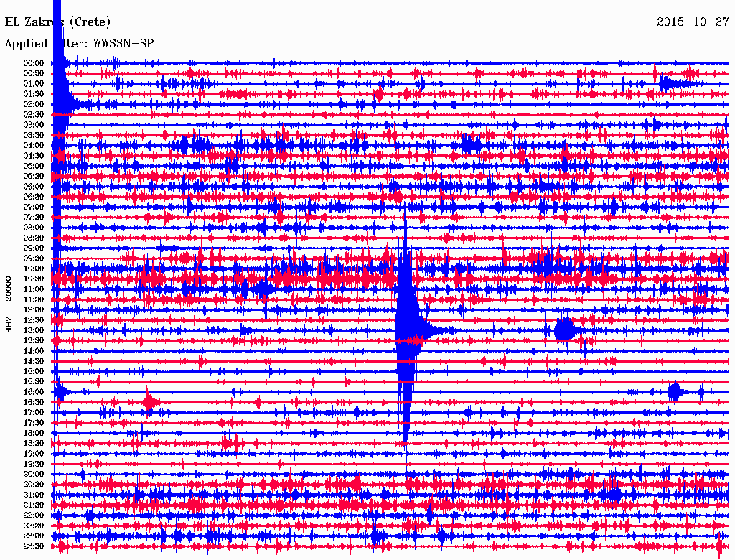Screen dimensions: 735x560
Task: Select the '10:30' time row label
Action: (34, 279)
